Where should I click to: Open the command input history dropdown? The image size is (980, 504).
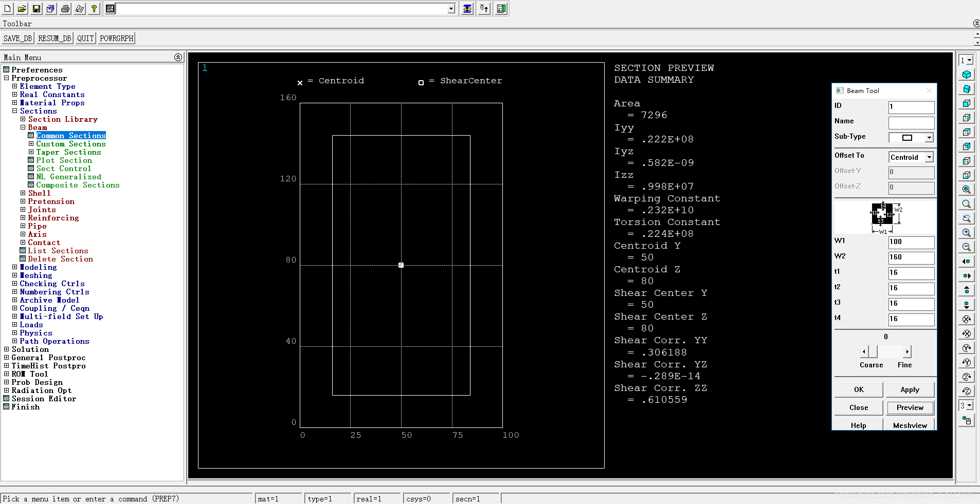pos(451,8)
